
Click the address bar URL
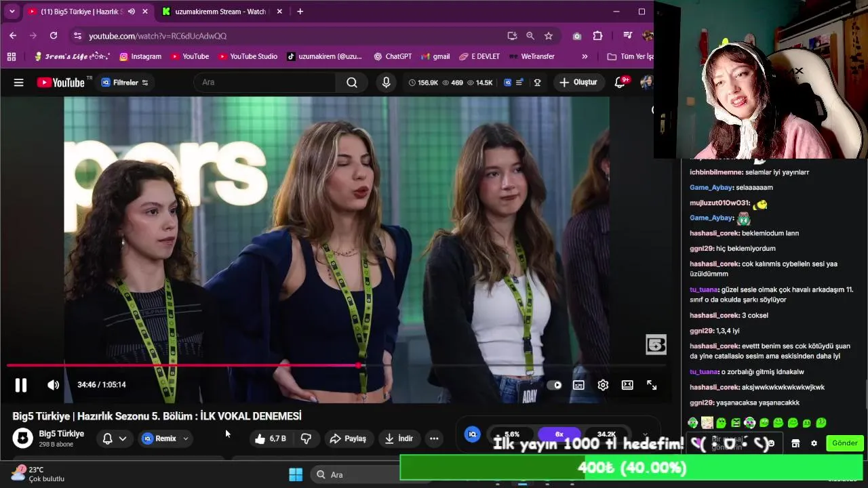[x=157, y=36]
